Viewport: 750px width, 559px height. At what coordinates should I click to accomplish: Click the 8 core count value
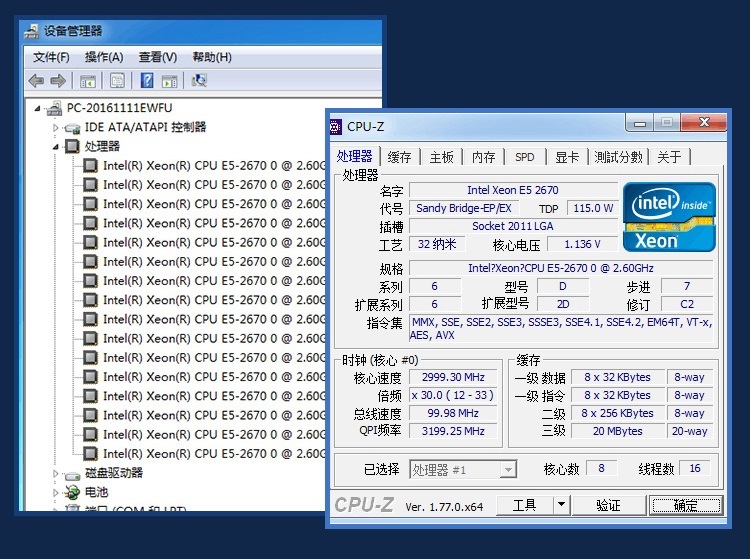point(601,468)
